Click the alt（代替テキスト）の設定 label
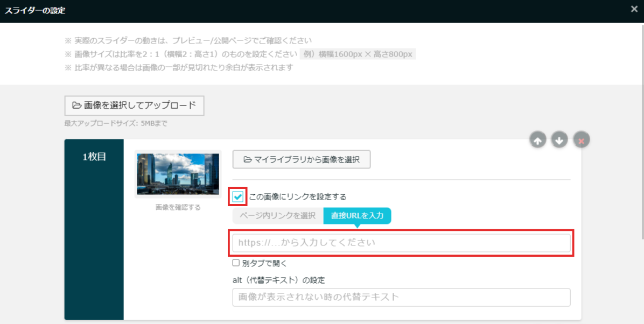 pos(278,280)
